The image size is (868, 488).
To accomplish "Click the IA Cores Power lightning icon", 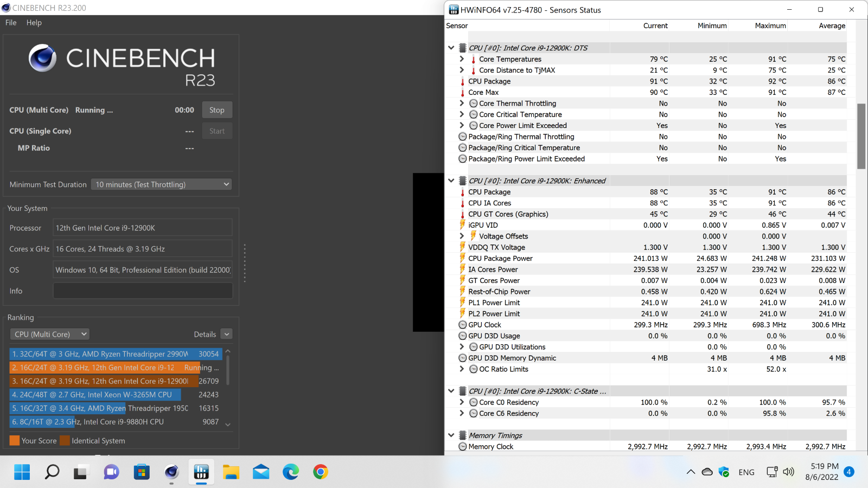I will click(463, 269).
